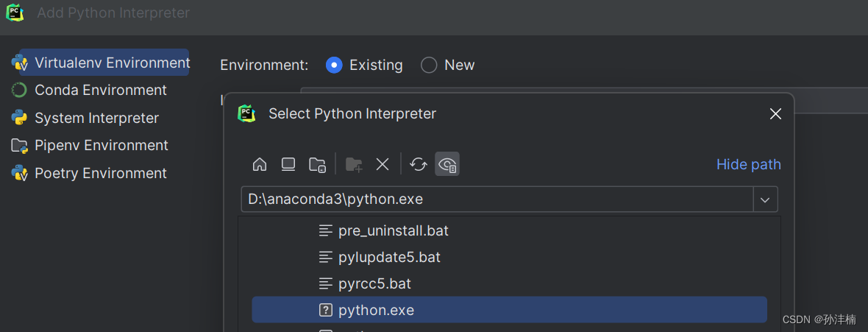
Task: Select the Existing environment radio button
Action: click(x=334, y=65)
